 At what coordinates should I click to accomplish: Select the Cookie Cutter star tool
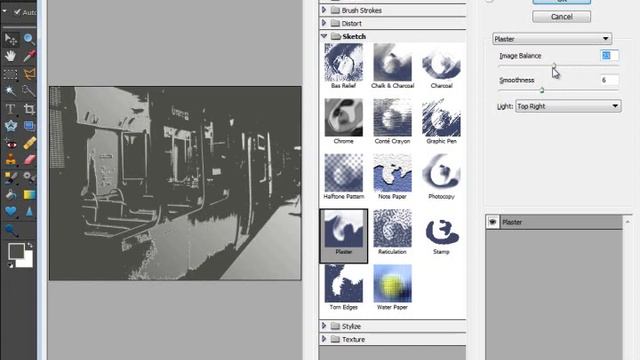(11, 126)
